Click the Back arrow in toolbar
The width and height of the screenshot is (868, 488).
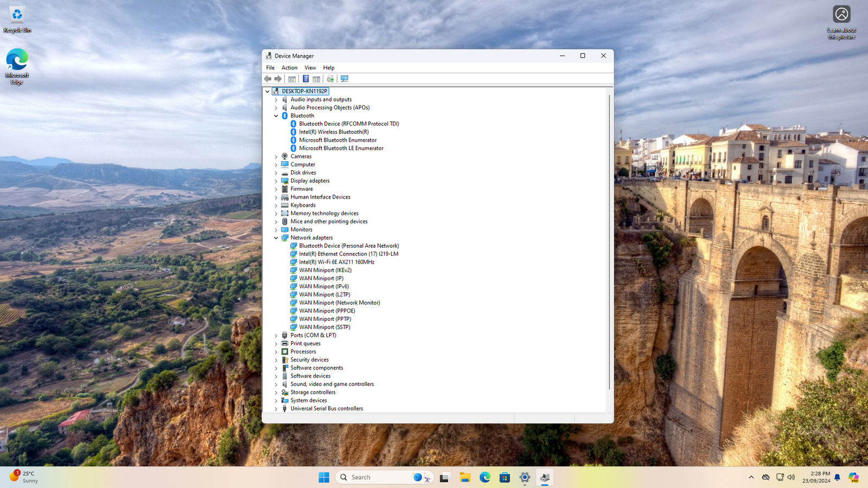267,79
